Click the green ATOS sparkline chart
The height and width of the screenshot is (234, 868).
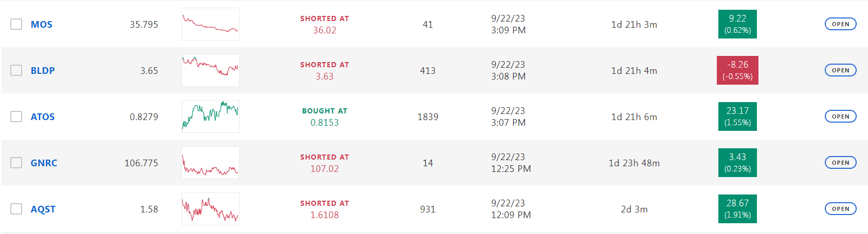(210, 116)
